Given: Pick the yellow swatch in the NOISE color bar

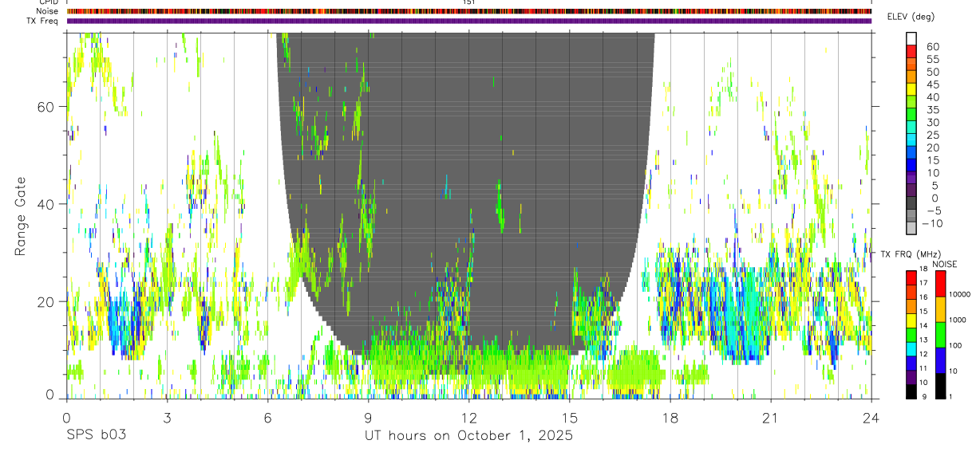Looking at the screenshot, I should (940, 309).
